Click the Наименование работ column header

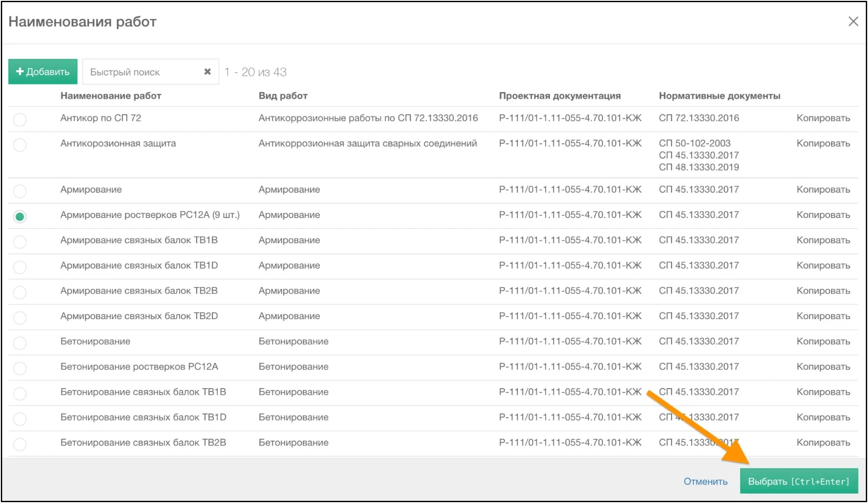tap(111, 96)
